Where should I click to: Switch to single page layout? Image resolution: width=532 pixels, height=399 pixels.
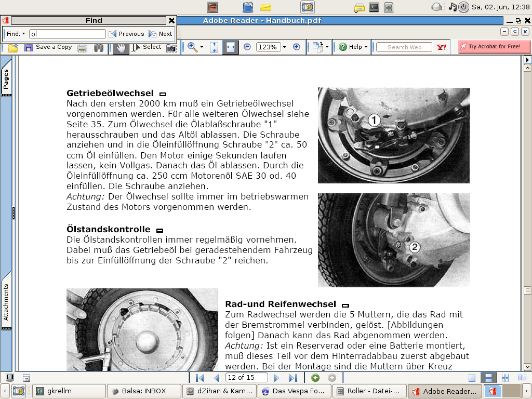pos(472,378)
